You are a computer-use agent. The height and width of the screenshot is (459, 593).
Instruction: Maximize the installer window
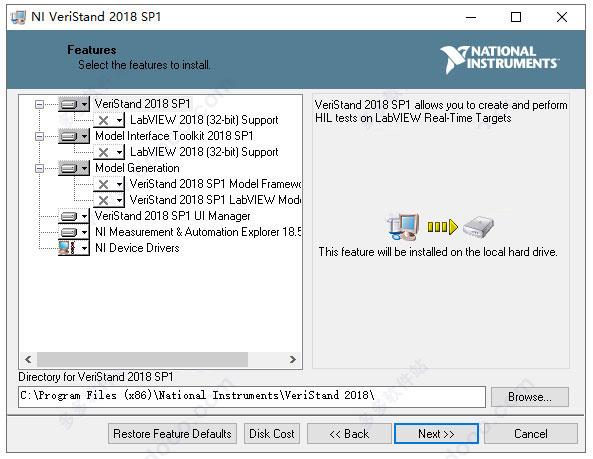(x=516, y=17)
